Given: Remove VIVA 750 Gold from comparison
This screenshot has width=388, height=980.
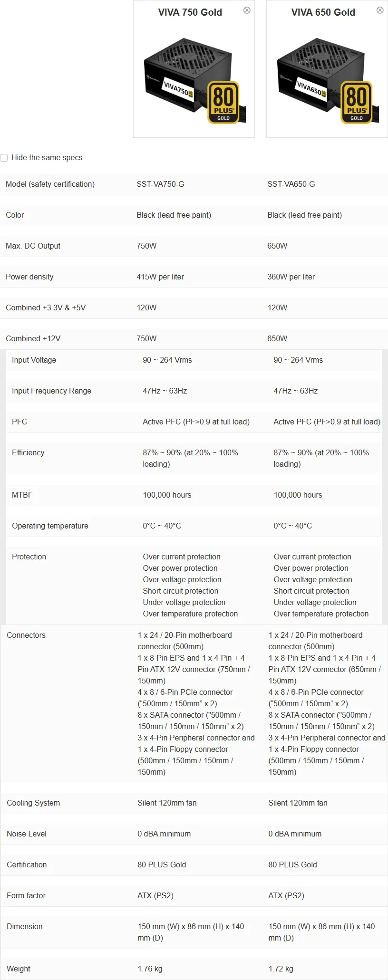Looking at the screenshot, I should coord(247,10).
